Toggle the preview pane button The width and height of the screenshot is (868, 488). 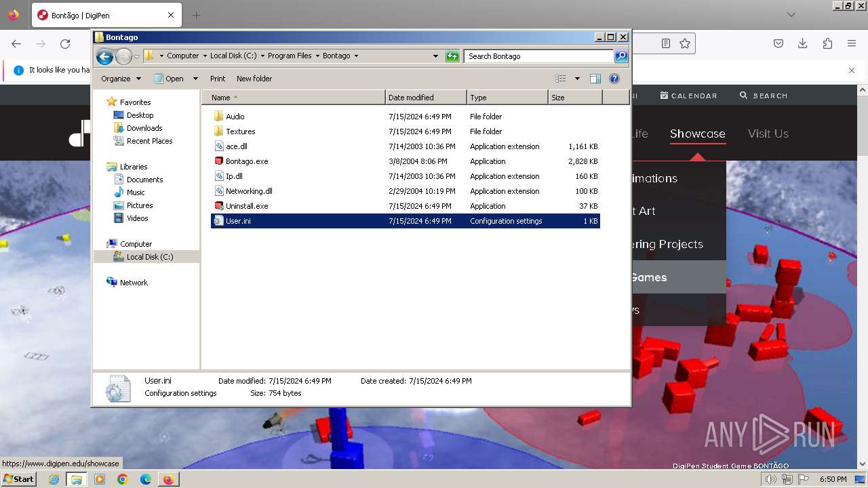point(595,79)
